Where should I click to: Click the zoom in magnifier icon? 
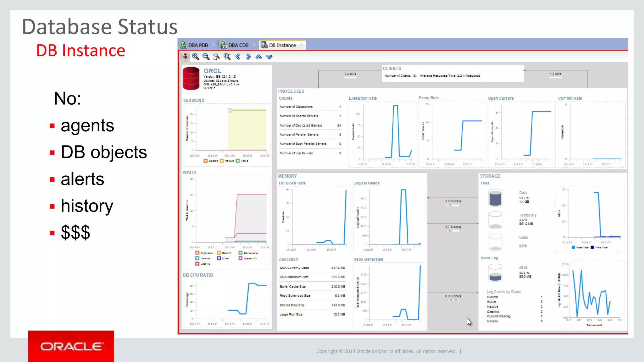point(196,57)
